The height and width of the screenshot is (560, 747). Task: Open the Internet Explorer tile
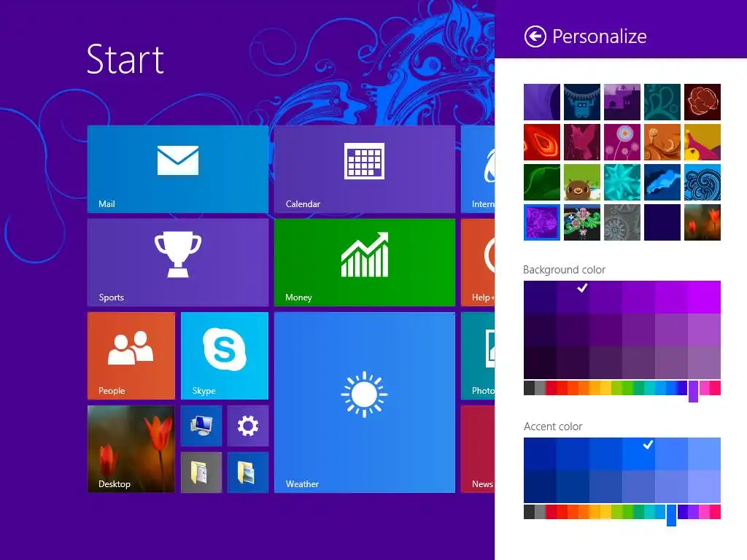click(x=478, y=169)
